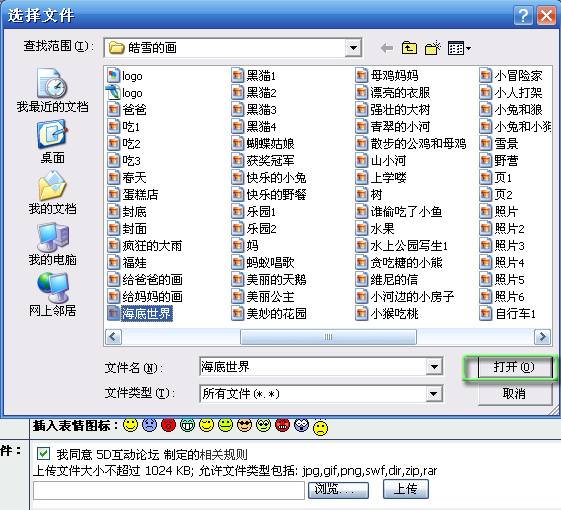Image resolution: width=561 pixels, height=510 pixels.
Task: Click the 取消 button
Action: click(514, 394)
